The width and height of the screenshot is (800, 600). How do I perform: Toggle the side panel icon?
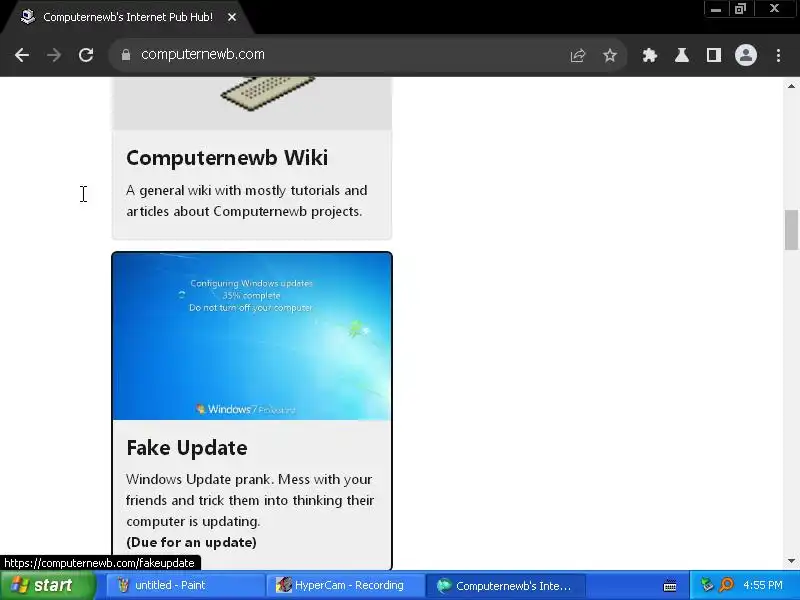point(714,55)
